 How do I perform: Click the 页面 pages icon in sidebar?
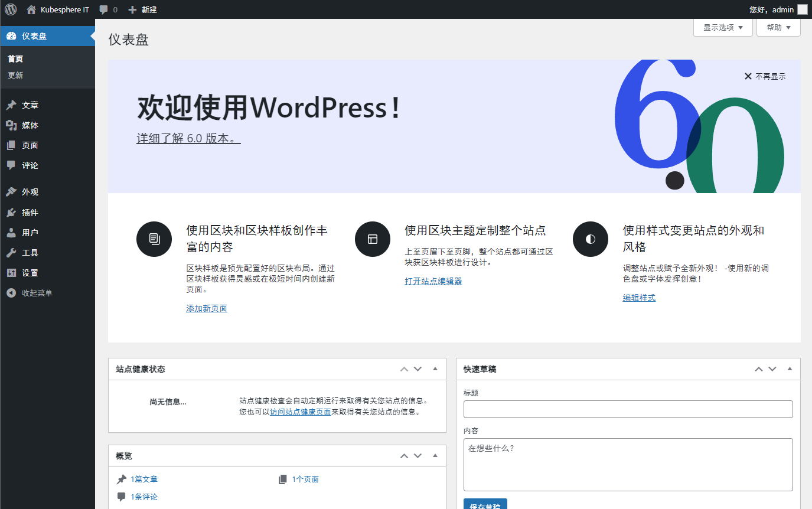pyautogui.click(x=11, y=145)
